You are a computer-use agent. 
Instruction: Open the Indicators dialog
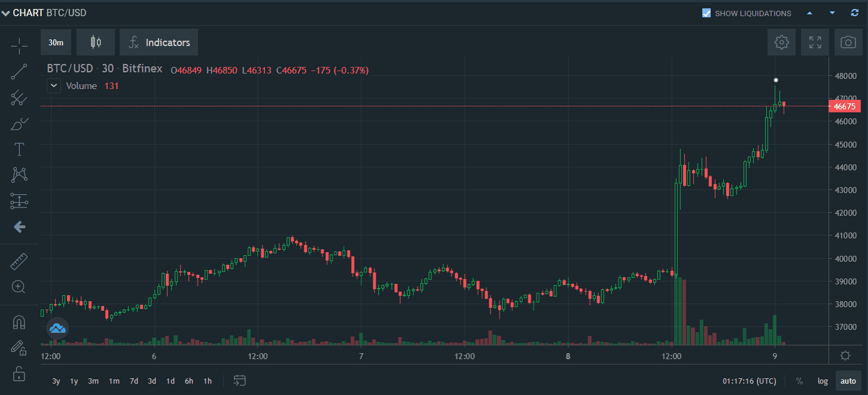coord(159,42)
